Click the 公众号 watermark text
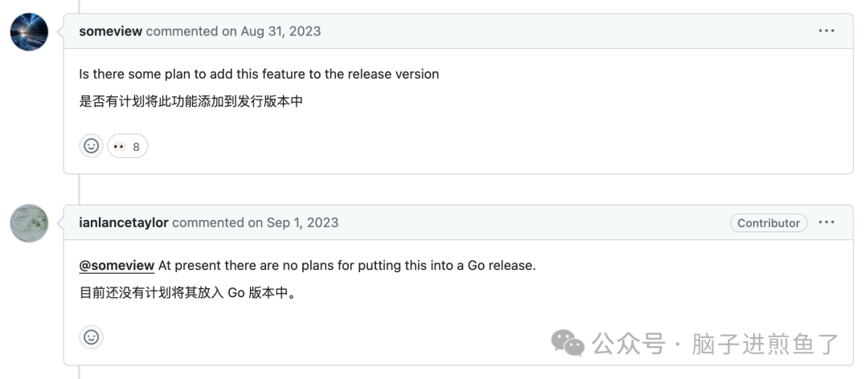This screenshot has width=868, height=379. click(628, 344)
